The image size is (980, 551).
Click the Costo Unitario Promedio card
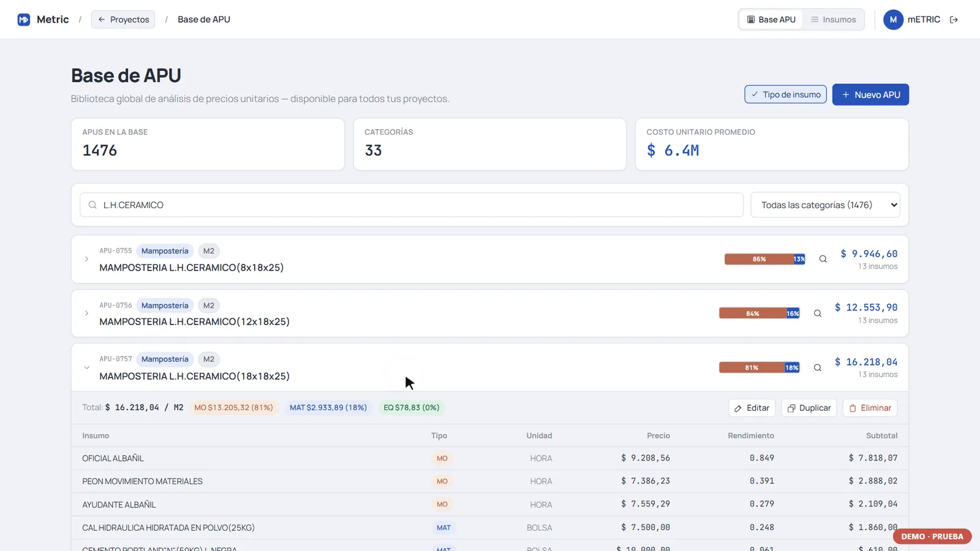[x=772, y=144]
